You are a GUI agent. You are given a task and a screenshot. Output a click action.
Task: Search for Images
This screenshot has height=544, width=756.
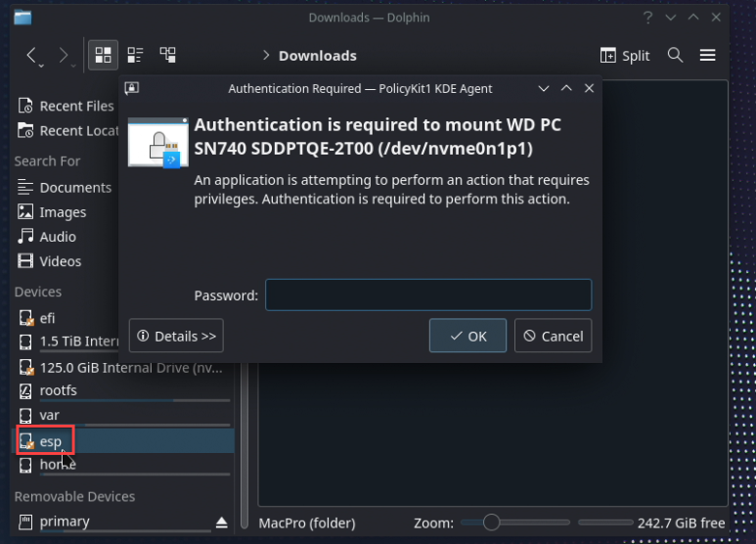click(52, 211)
